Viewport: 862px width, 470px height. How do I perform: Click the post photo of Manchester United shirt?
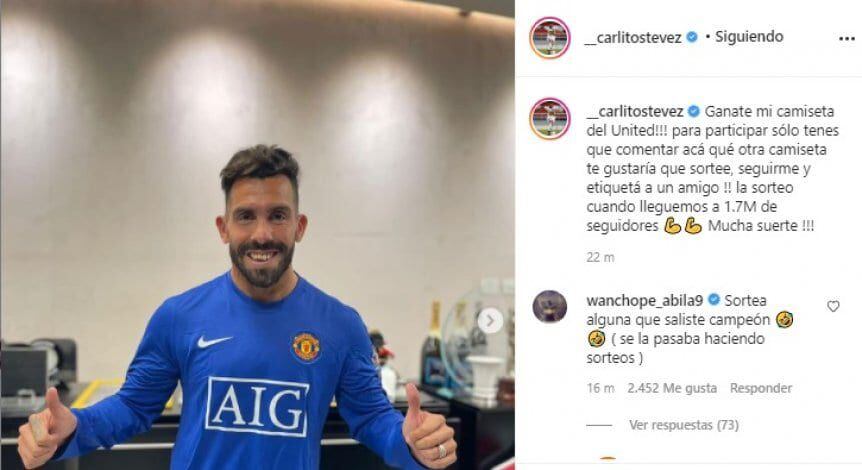tap(257, 235)
